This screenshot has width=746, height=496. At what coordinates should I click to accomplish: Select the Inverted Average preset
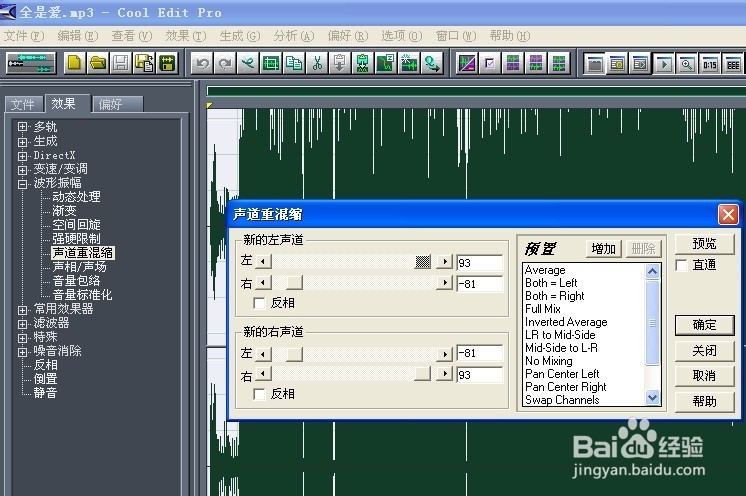coord(566,322)
